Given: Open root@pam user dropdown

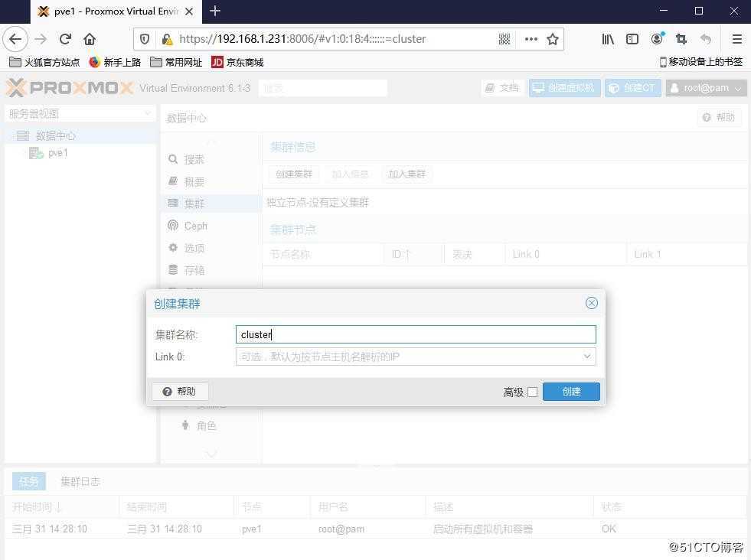Looking at the screenshot, I should [x=706, y=88].
